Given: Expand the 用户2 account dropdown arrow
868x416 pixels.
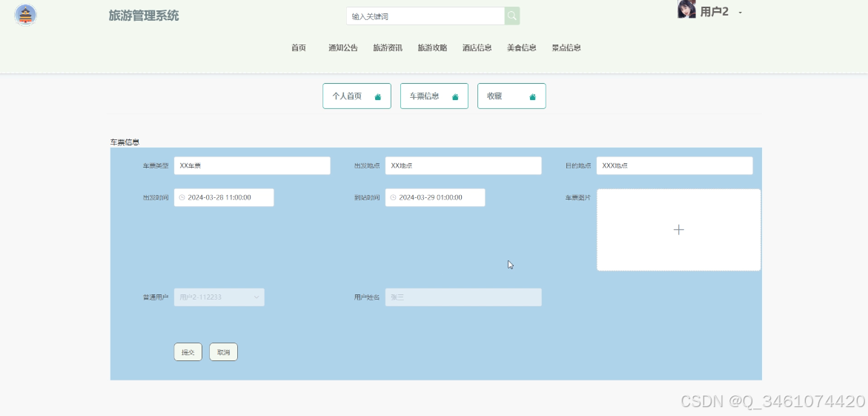Looking at the screenshot, I should [740, 12].
